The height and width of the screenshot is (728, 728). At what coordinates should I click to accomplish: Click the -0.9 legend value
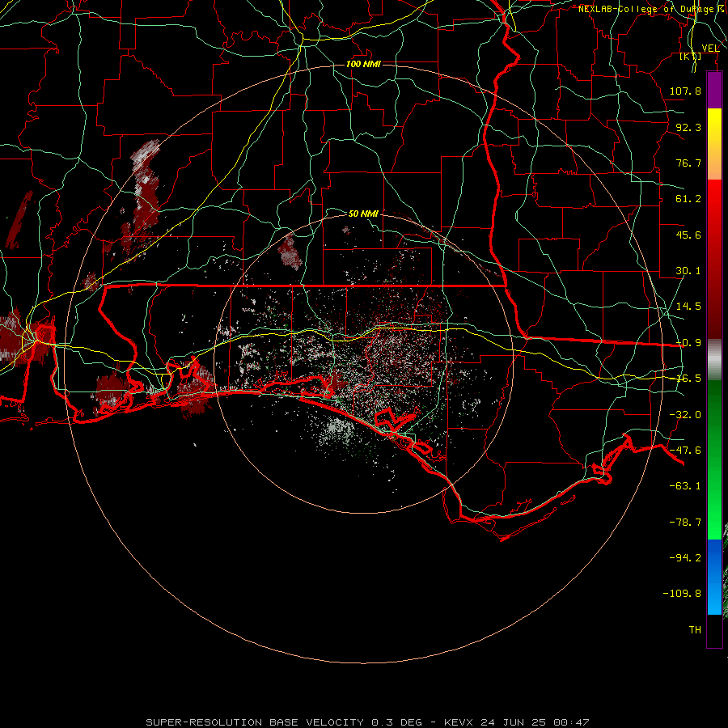(688, 343)
